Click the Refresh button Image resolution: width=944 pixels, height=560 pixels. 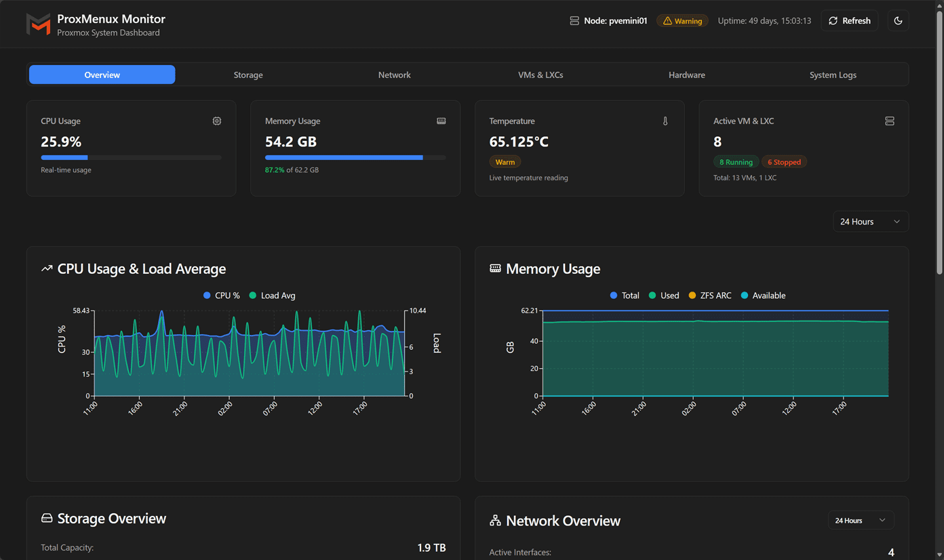coord(849,20)
